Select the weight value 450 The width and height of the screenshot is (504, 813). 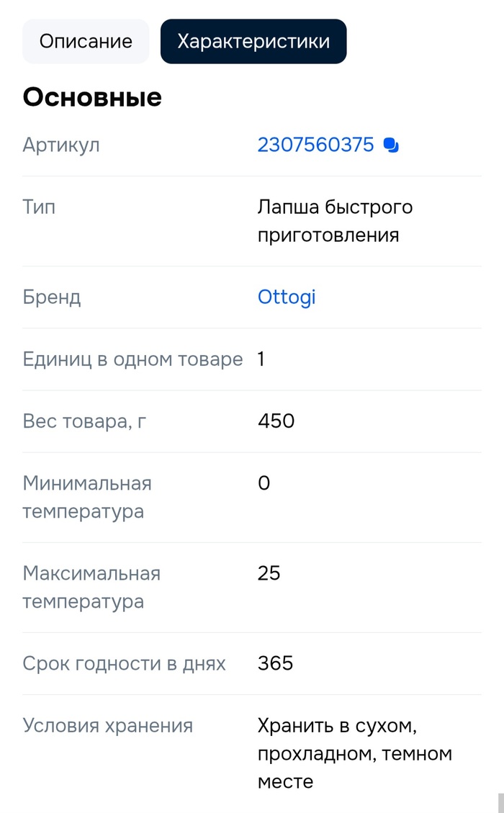point(276,421)
